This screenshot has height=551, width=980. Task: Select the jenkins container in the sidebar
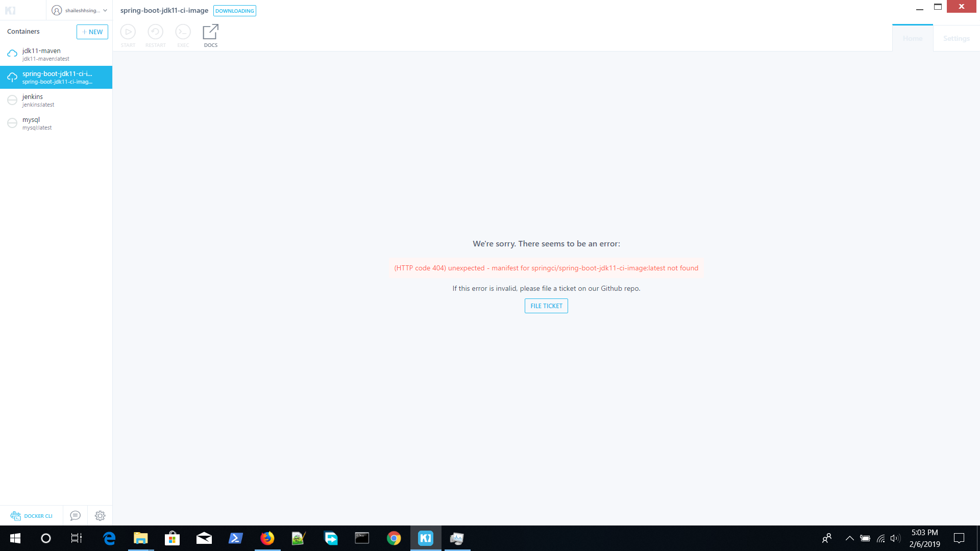coord(56,100)
